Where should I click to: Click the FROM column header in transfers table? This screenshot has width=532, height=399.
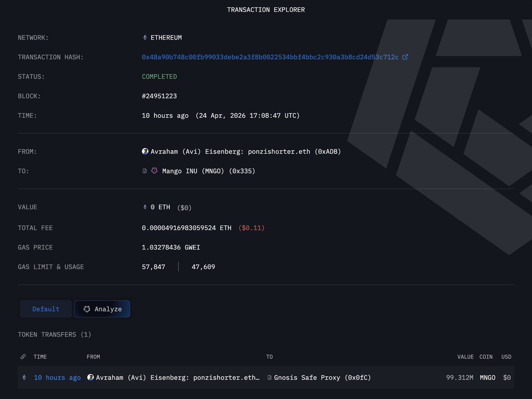(x=94, y=357)
